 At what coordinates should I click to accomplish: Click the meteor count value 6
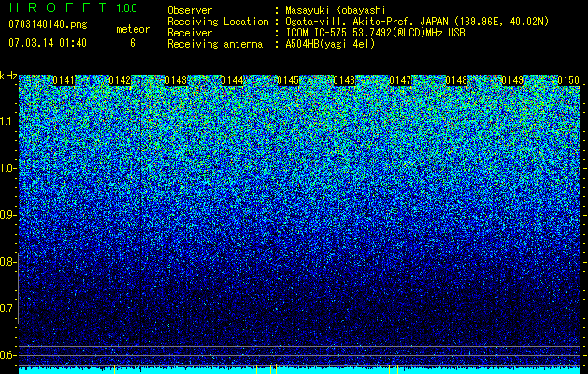[x=133, y=43]
